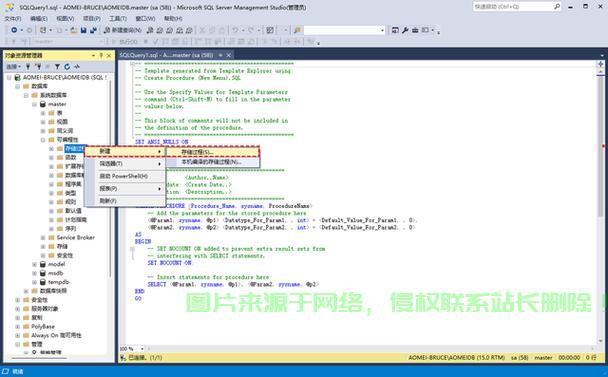Click the 新建查询(N) New Query button
The image size is (608, 377).
[x=123, y=30]
